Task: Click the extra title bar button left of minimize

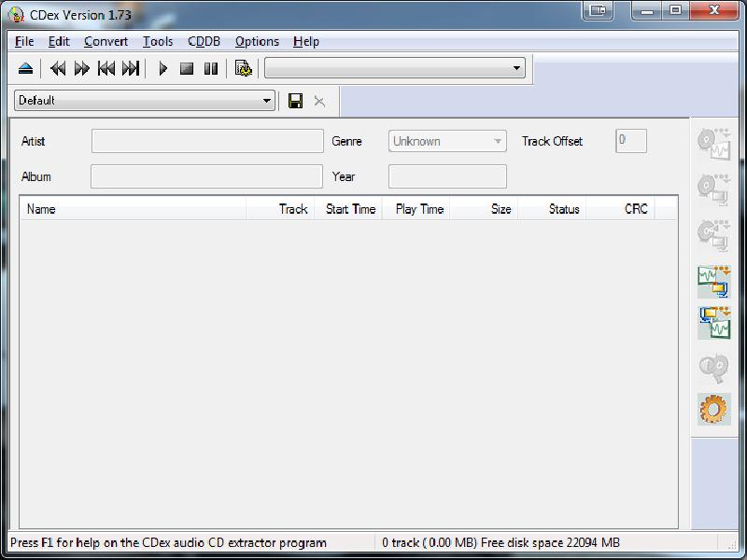Action: pos(598,10)
